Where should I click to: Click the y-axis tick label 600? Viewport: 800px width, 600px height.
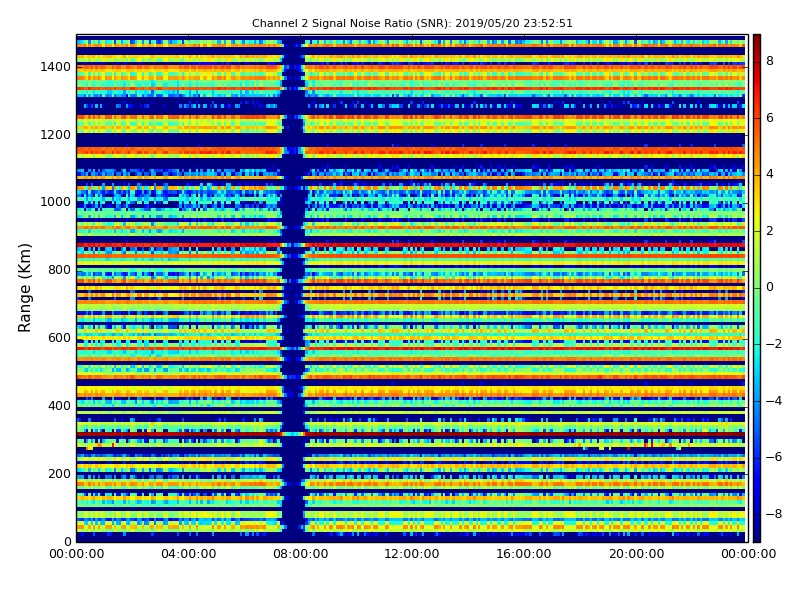(x=59, y=338)
